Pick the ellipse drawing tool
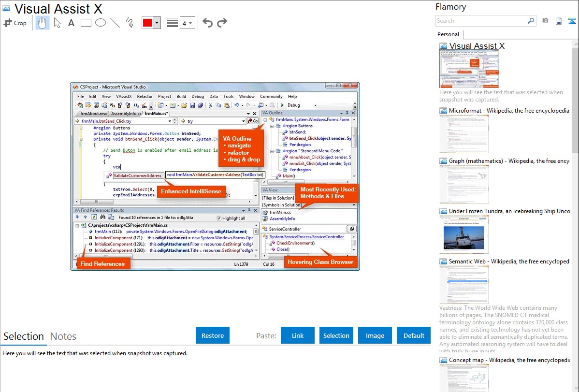Image resolution: width=579 pixels, height=392 pixels. 101,23
